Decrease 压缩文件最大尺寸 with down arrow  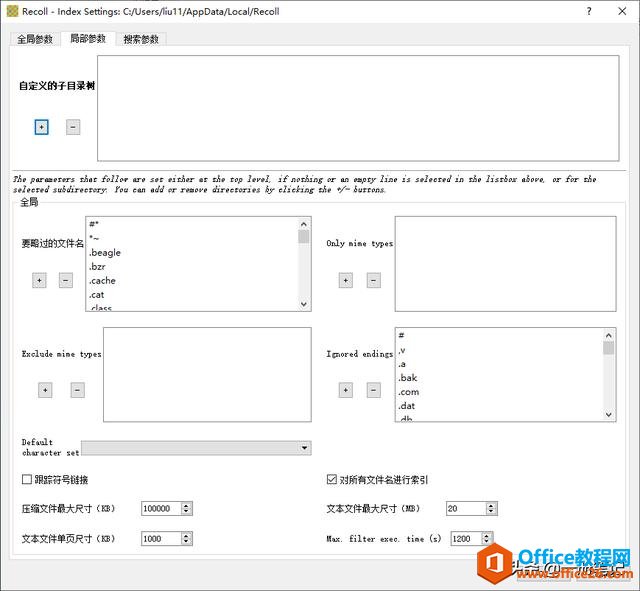click(187, 512)
